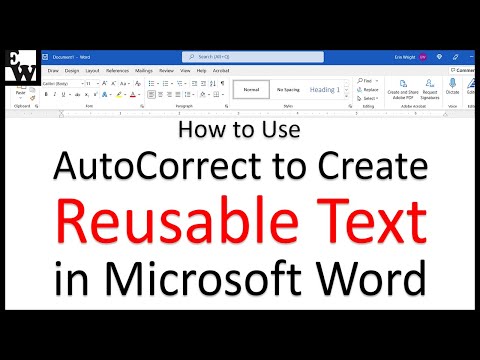480x360 pixels.
Task: Click the Request Signatures icon
Action: (430, 89)
